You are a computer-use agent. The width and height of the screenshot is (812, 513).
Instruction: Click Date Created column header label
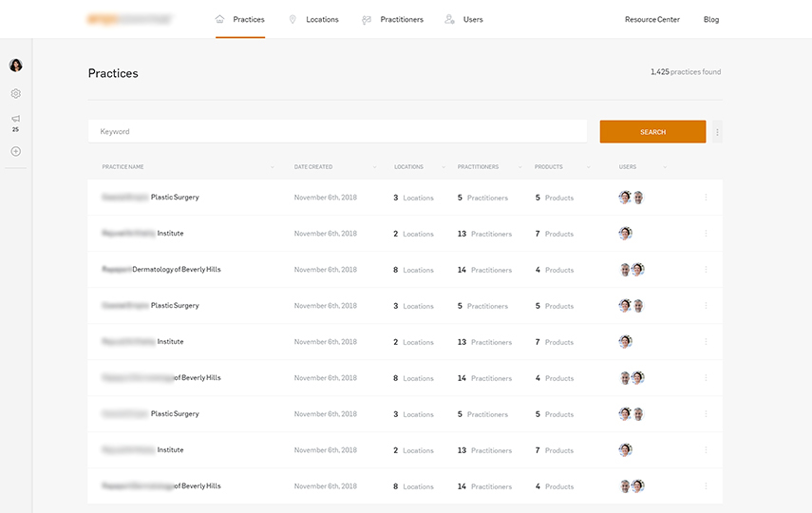(x=313, y=167)
